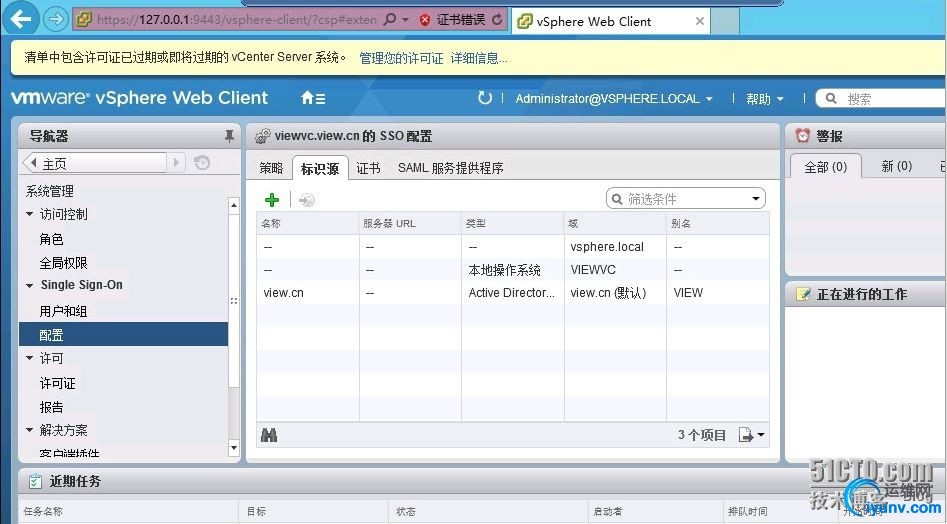Select 用户和组 in navigator
Image resolution: width=947 pixels, height=524 pixels.
(63, 311)
